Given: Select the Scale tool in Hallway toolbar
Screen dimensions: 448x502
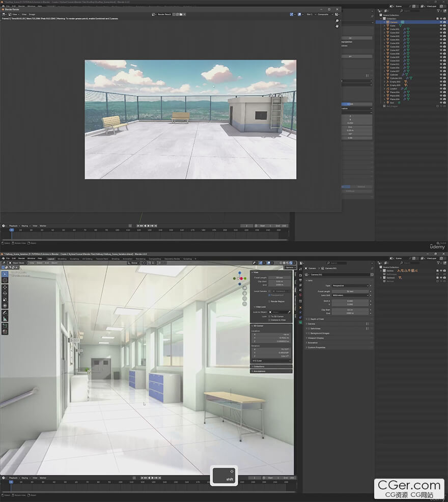Looking at the screenshot, I should pos(5,300).
